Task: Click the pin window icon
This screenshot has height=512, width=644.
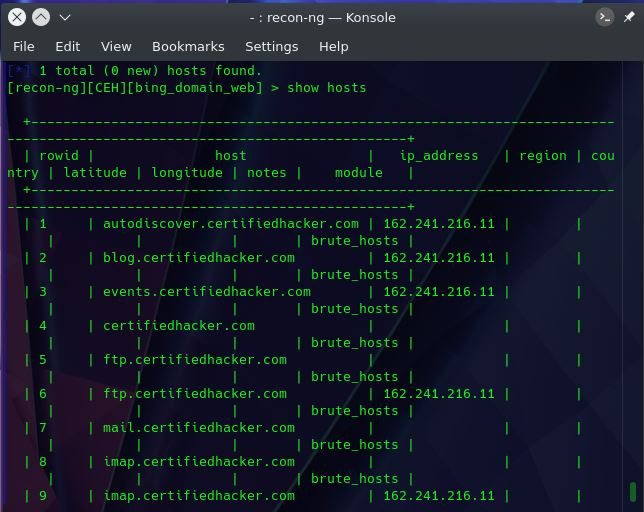Action: coord(629,17)
